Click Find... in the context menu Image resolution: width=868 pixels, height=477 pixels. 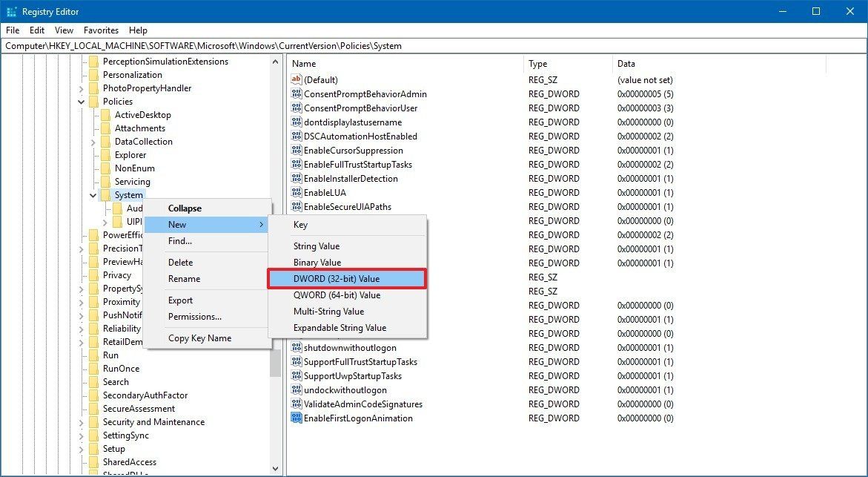(180, 241)
